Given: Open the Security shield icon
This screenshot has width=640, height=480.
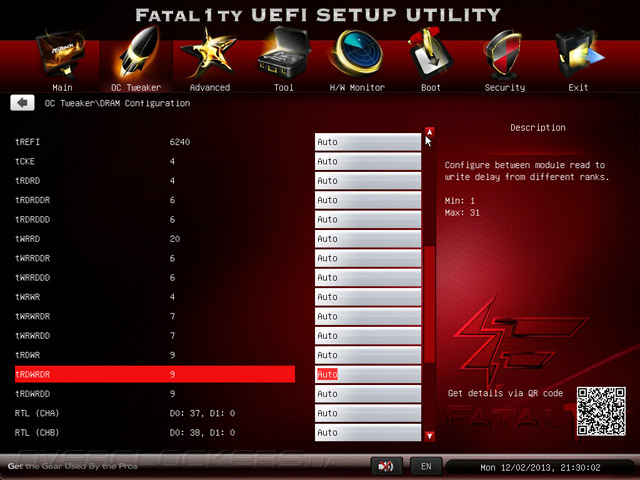Looking at the screenshot, I should coord(504,55).
